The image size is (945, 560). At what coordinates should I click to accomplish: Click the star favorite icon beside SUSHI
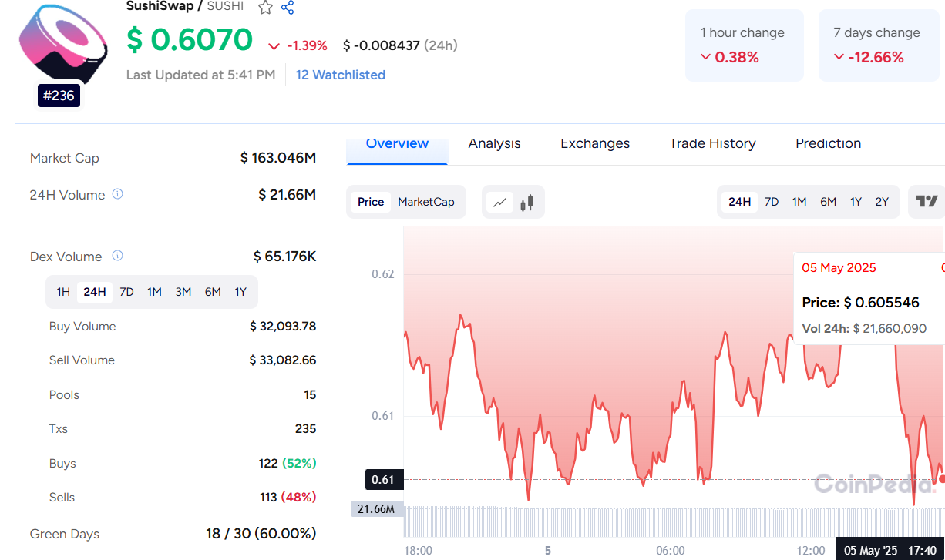tap(265, 8)
